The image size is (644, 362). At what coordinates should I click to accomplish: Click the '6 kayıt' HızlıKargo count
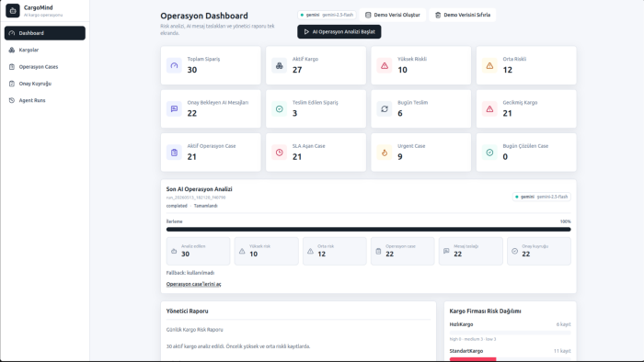pos(563,324)
